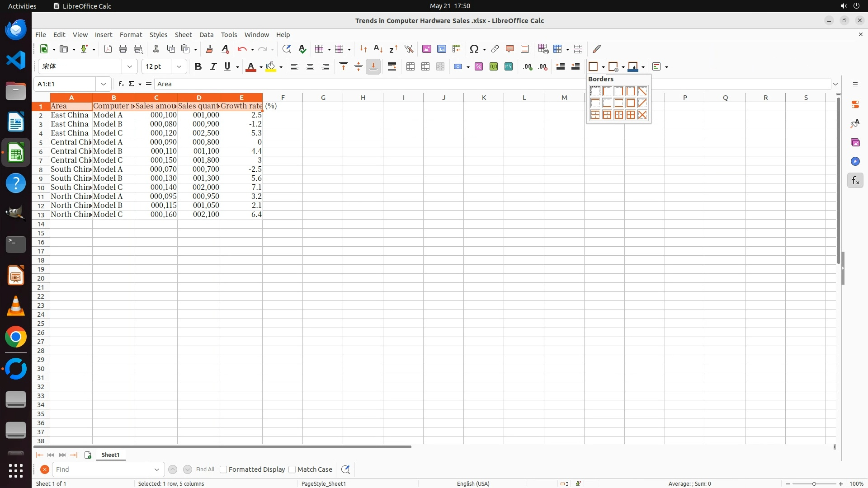This screenshot has width=868, height=488.
Task: Toggle Bold formatting
Action: (198, 67)
